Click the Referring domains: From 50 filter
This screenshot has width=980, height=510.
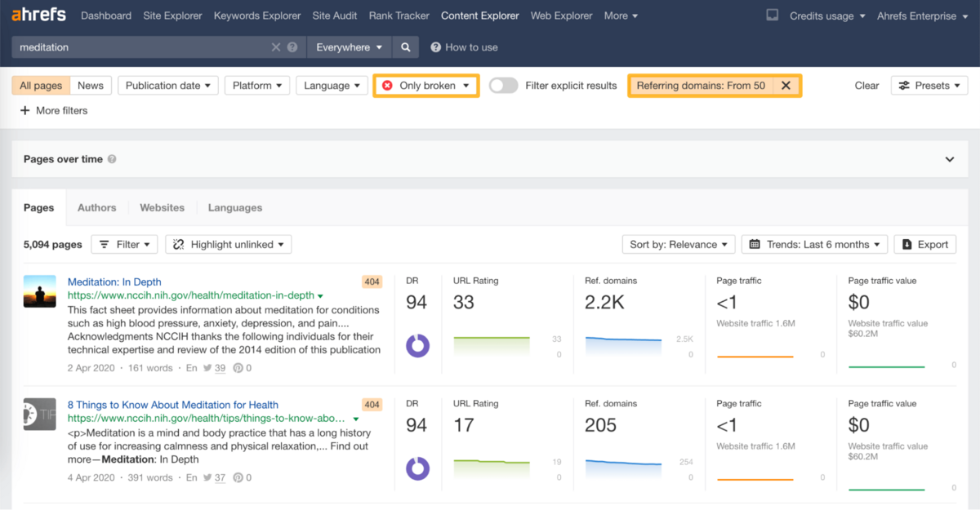coord(702,86)
